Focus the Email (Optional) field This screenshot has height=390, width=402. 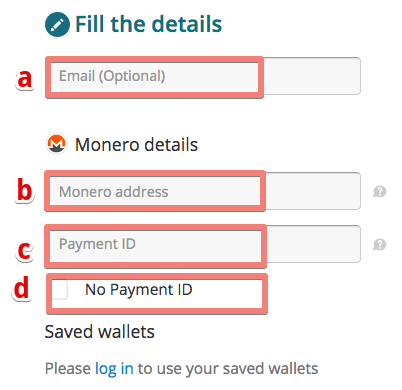203,76
